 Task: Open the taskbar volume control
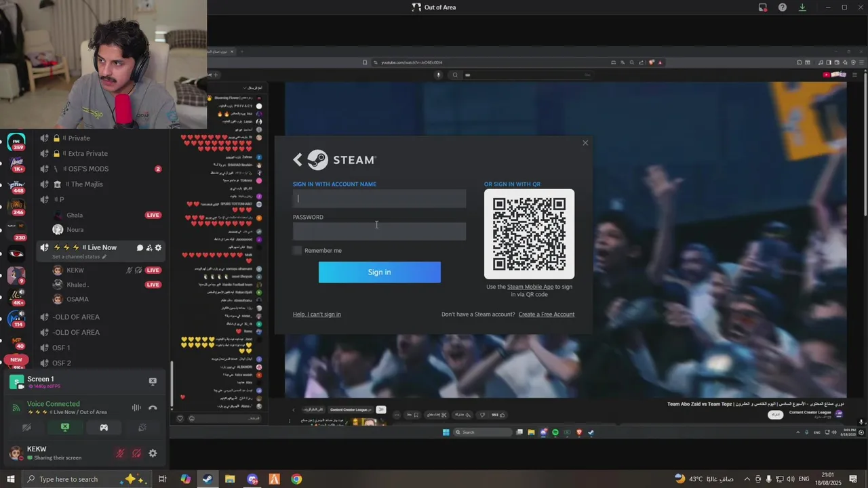coord(791,479)
